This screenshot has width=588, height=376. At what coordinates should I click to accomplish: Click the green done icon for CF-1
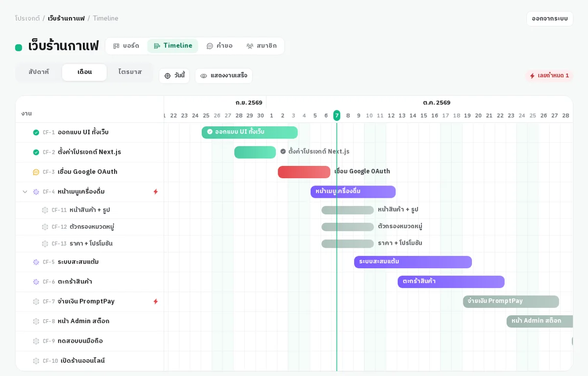[x=36, y=133]
